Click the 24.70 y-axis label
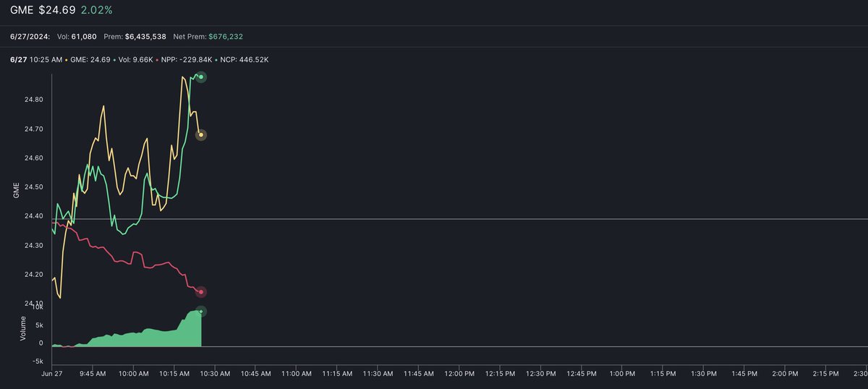 (x=33, y=129)
